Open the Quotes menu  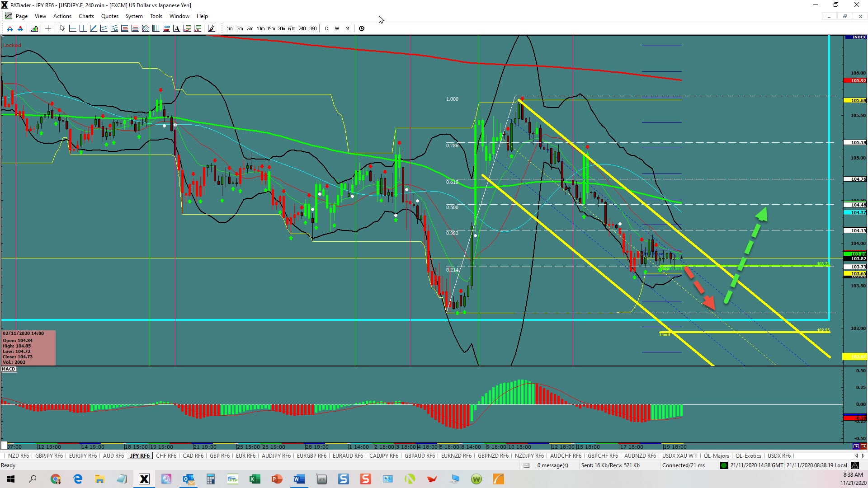(x=110, y=16)
